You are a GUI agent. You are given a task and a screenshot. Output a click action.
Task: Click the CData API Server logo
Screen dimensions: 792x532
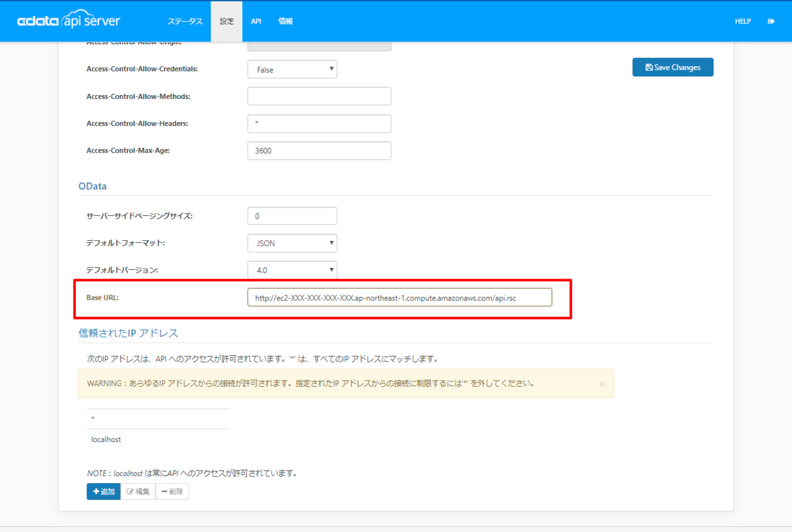[69, 21]
